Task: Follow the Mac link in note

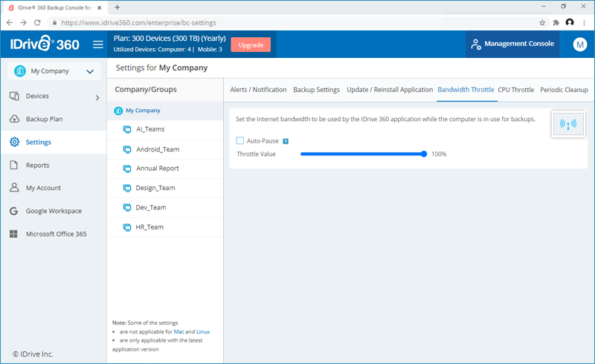Action: tap(178, 332)
